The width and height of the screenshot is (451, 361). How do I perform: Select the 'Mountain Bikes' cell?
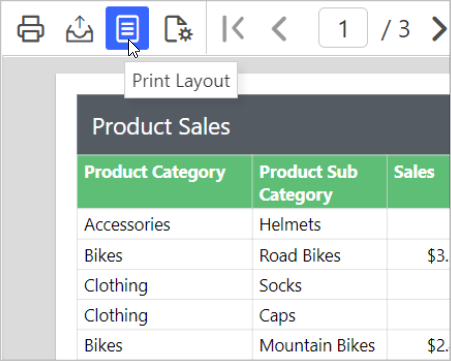(x=320, y=345)
